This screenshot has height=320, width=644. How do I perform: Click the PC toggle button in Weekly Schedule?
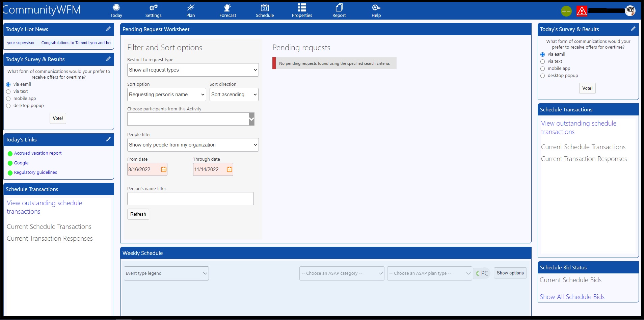click(482, 273)
